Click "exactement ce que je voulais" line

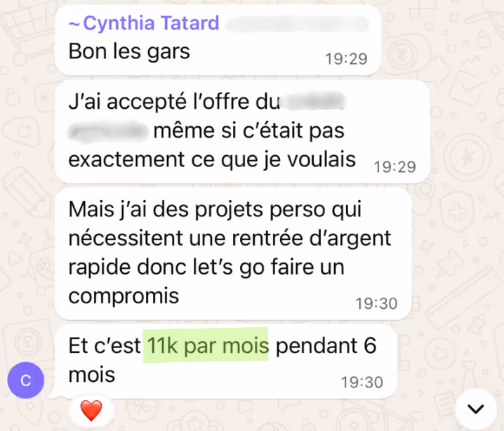[x=212, y=159]
